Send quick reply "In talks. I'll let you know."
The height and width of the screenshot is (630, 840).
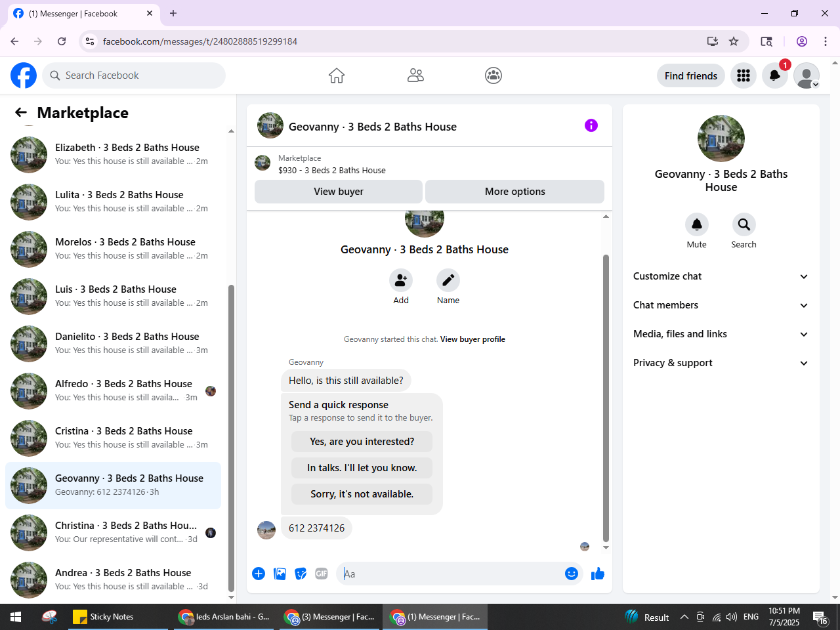click(362, 468)
